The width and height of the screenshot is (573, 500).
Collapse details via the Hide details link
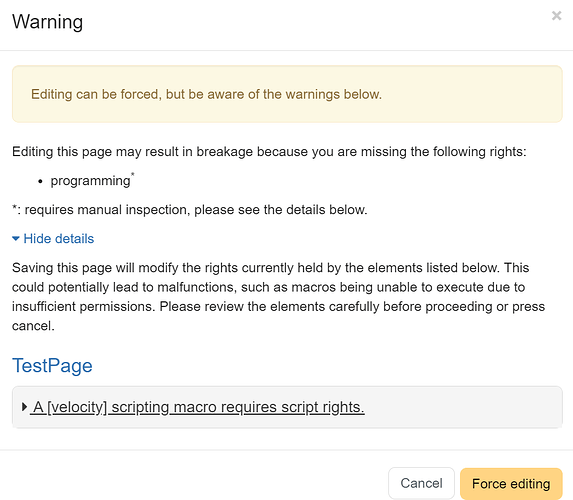click(x=58, y=239)
